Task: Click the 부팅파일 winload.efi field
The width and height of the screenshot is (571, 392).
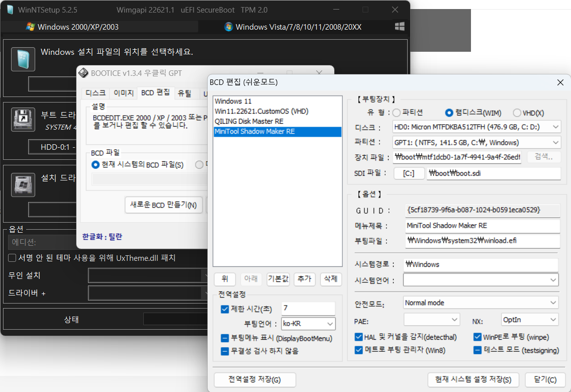Action: pos(483,241)
